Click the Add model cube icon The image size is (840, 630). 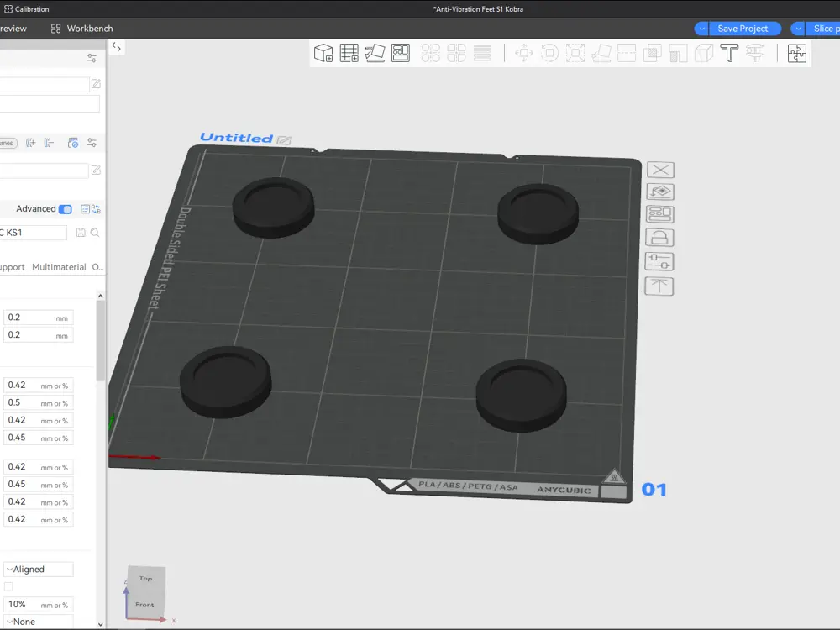pyautogui.click(x=323, y=53)
